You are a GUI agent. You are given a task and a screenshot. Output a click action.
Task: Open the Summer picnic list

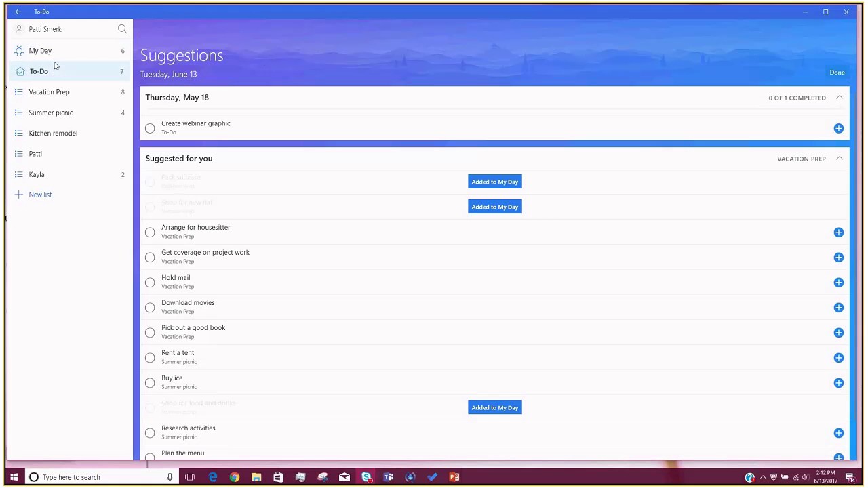[x=70, y=113]
